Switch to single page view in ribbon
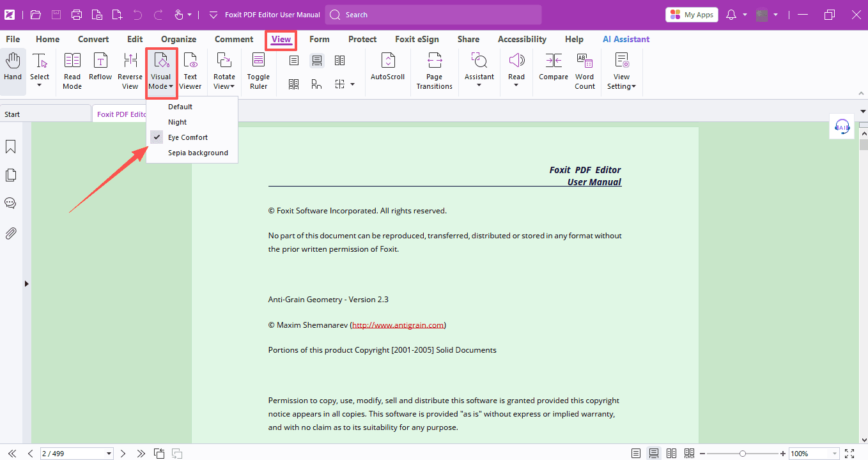Image resolution: width=868 pixels, height=460 pixels. coord(294,61)
